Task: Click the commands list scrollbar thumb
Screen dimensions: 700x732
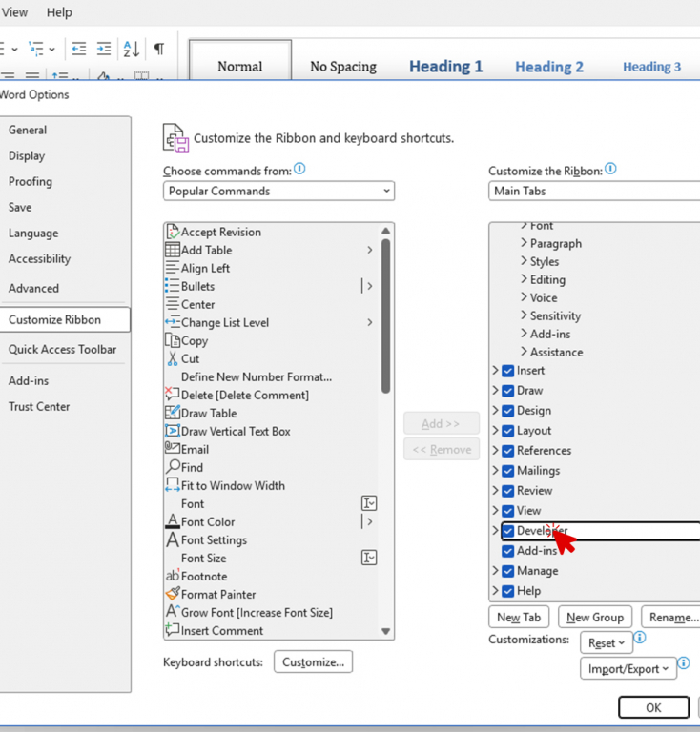Action: (385, 316)
